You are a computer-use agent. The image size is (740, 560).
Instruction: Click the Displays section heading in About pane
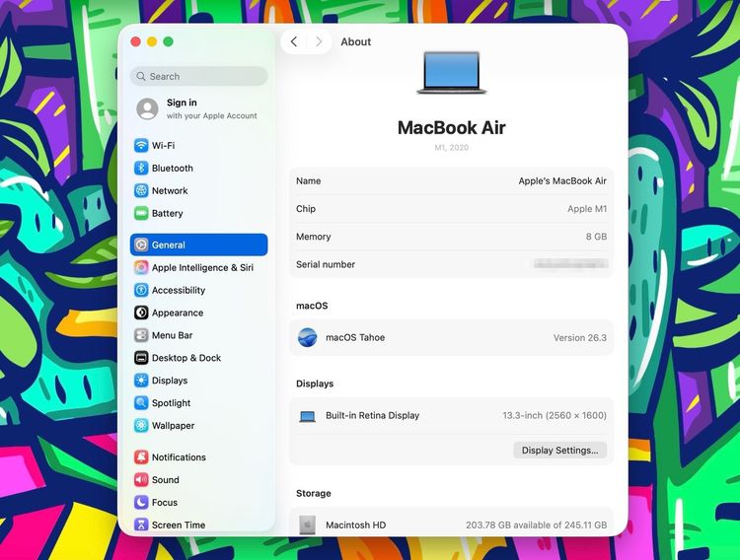315,384
